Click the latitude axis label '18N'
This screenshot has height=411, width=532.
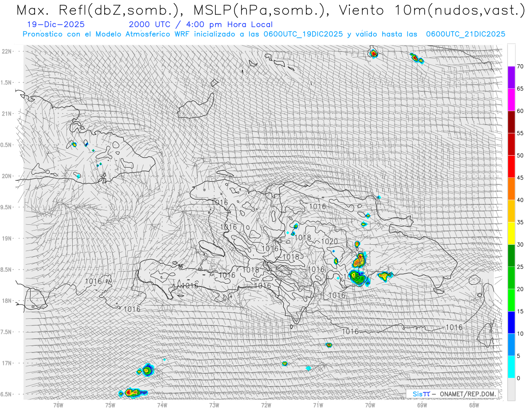point(7,301)
